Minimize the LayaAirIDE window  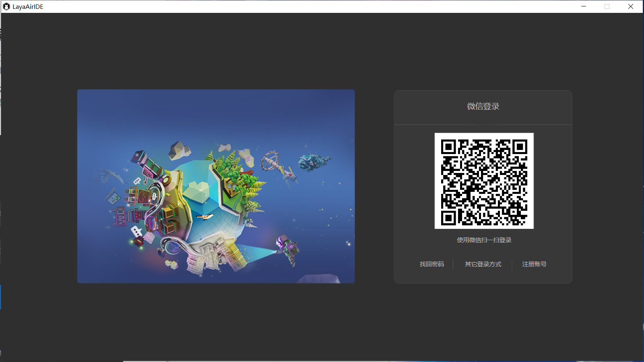[584, 6]
